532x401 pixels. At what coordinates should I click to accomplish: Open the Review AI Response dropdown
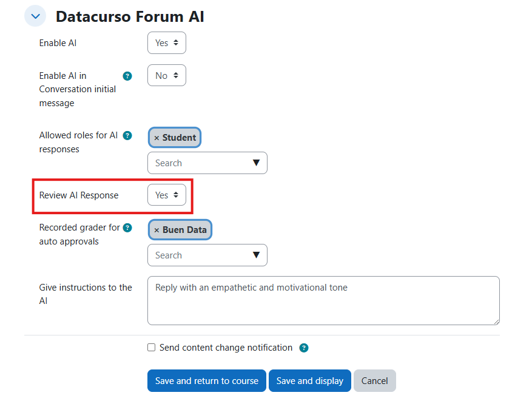167,195
